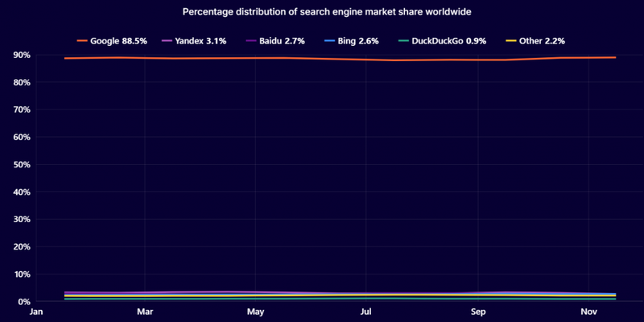Viewport: 644px width, 322px height.
Task: Click the blue Bing legend color marker
Action: click(x=331, y=41)
